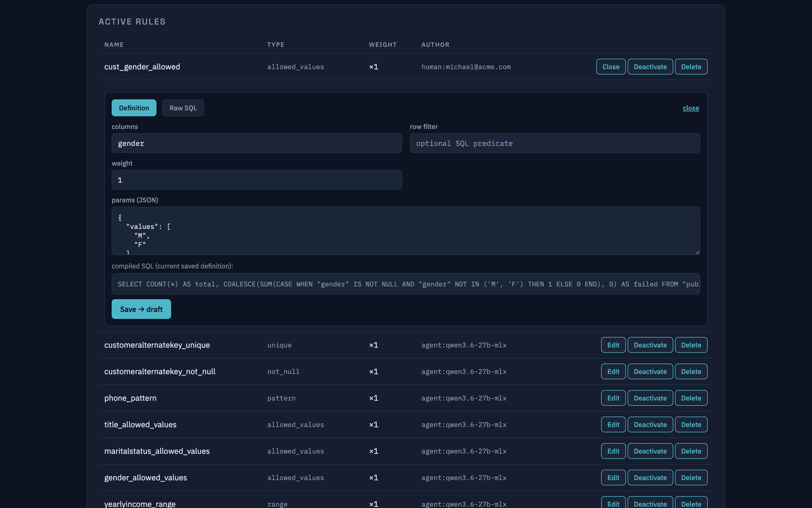Focus the weight input field
812x508 pixels.
[257, 180]
